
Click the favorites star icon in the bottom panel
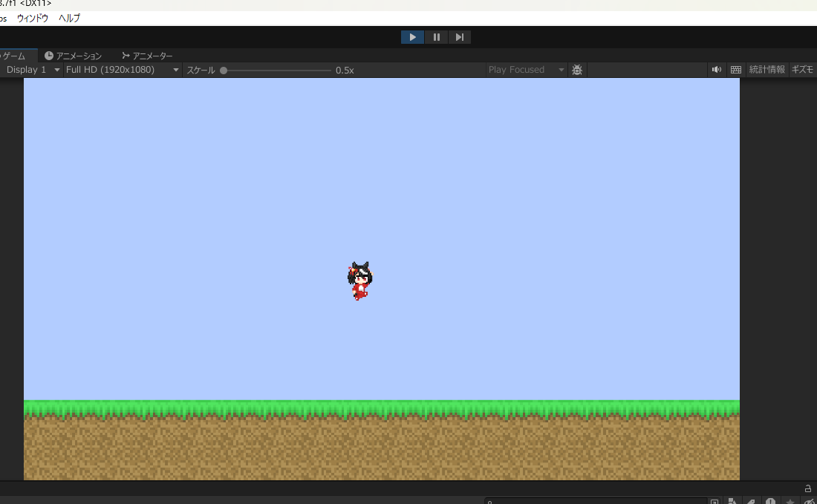click(x=790, y=501)
